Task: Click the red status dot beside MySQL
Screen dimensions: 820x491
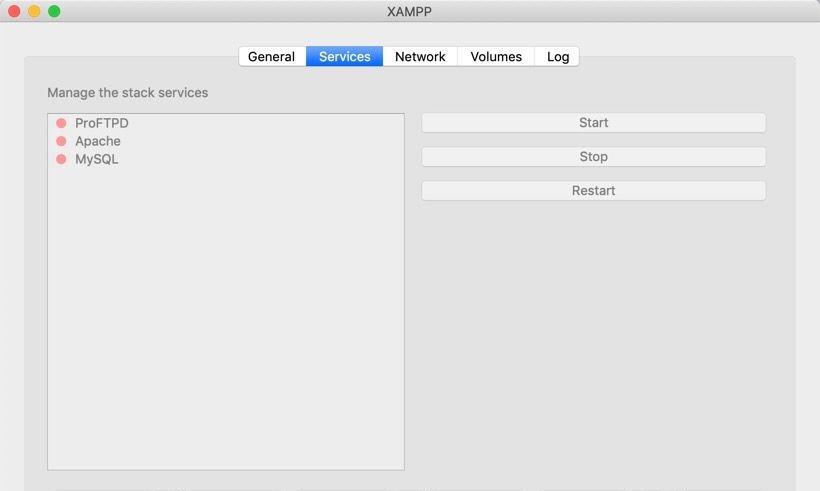Action: click(x=61, y=159)
